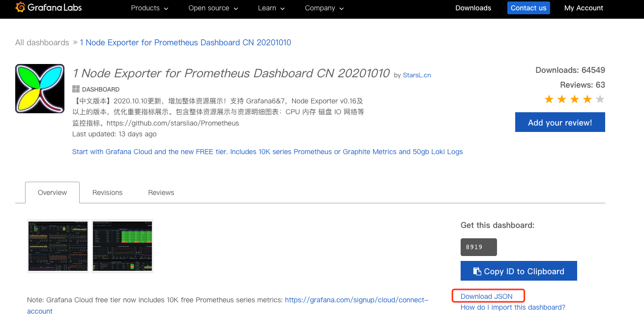
Task: Click the first star rating icon
Action: tap(549, 99)
